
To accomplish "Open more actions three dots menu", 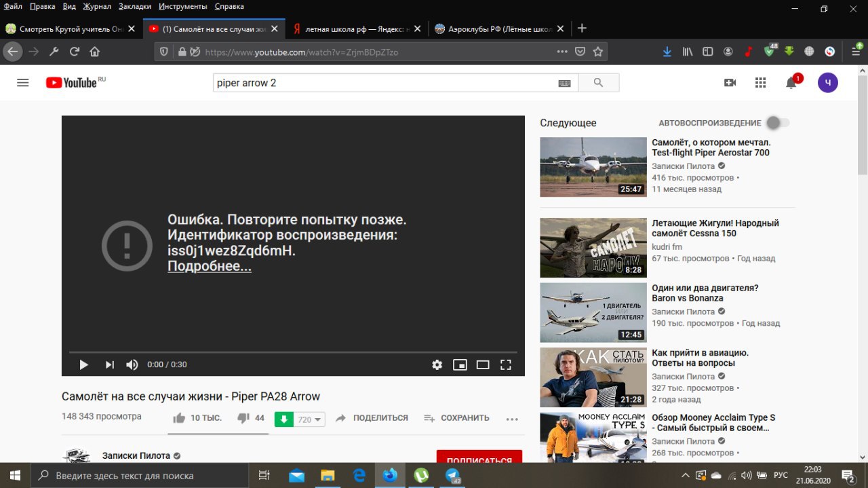I will (x=512, y=419).
